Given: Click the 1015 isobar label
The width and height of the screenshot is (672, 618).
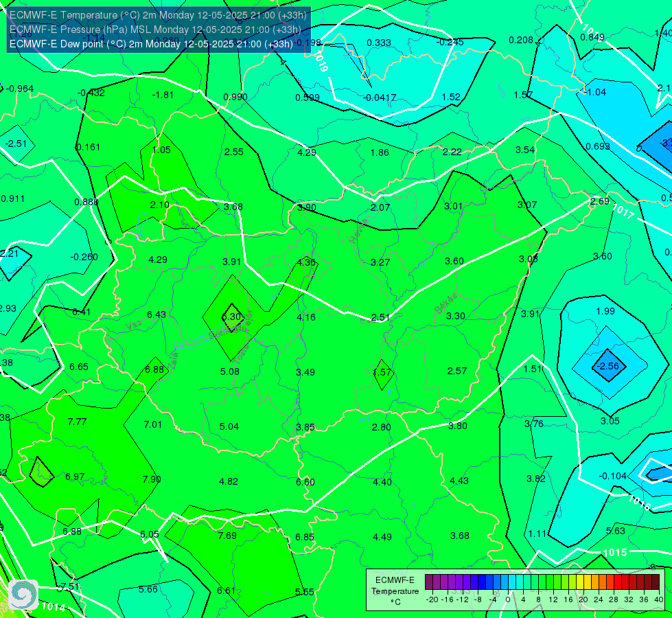Looking at the screenshot, I should [x=615, y=552].
